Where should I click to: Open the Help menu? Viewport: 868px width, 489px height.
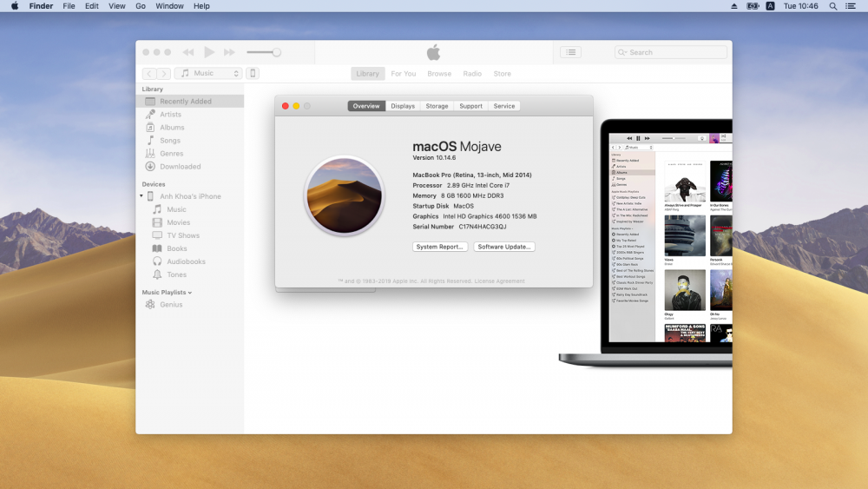pos(201,6)
